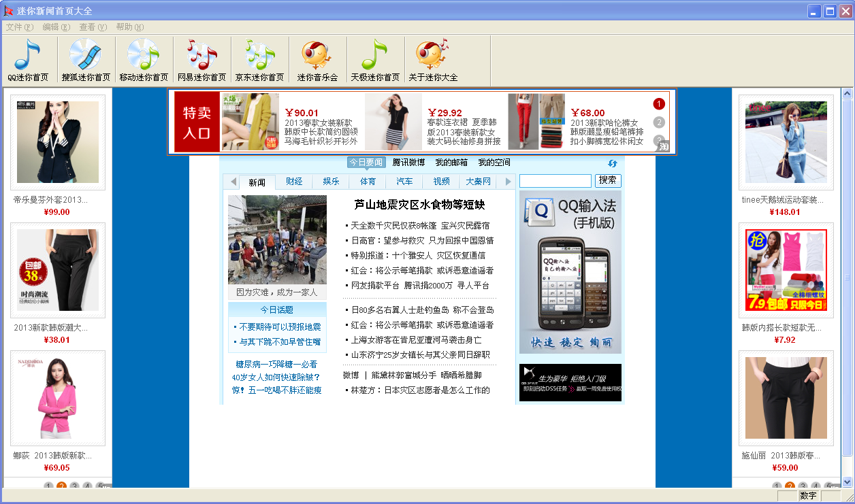Screen dimensions: 855x504
Task: Click the scroll-up arrow of the vertical scrollbar
Action: point(847,93)
